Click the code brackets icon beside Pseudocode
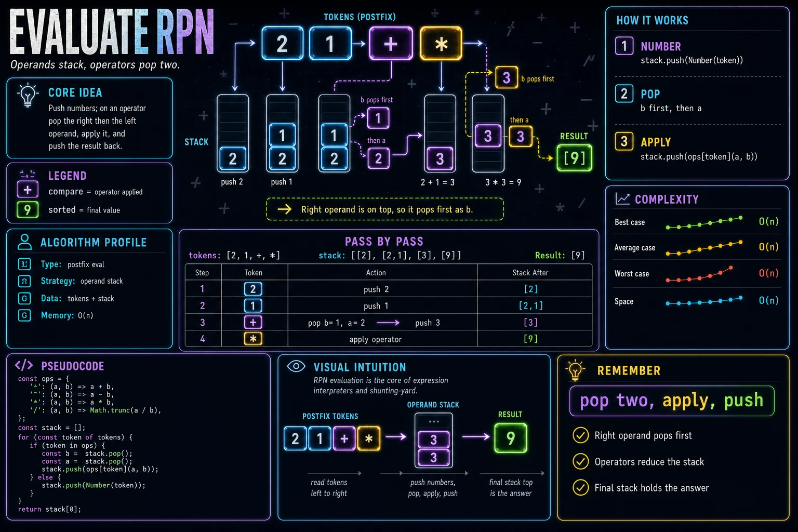This screenshot has height=532, width=798. (x=24, y=365)
